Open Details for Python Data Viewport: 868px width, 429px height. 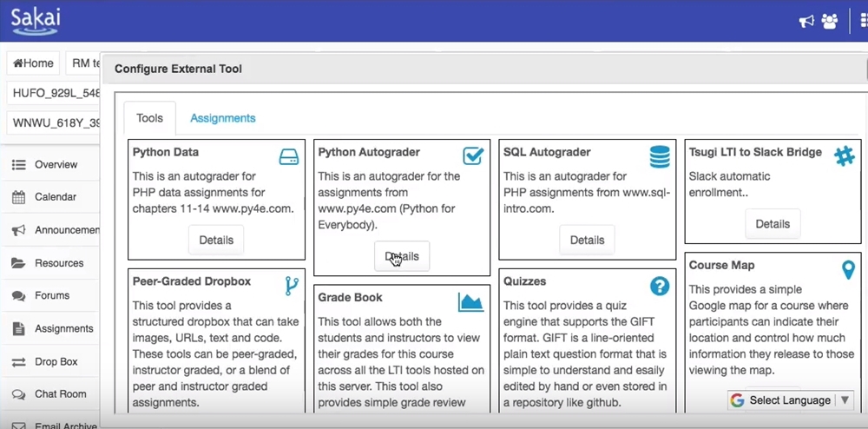[x=216, y=240]
